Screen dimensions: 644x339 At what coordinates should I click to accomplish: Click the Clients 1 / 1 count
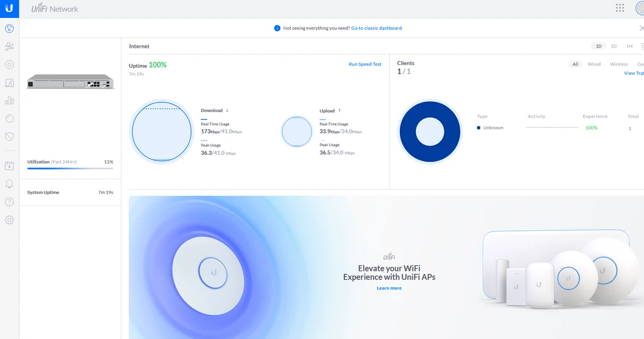[x=404, y=72]
